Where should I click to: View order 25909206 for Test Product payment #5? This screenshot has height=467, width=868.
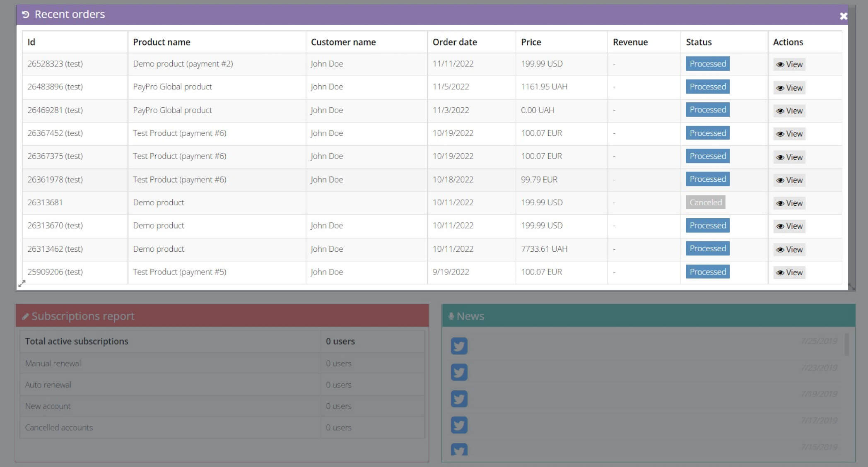click(788, 272)
